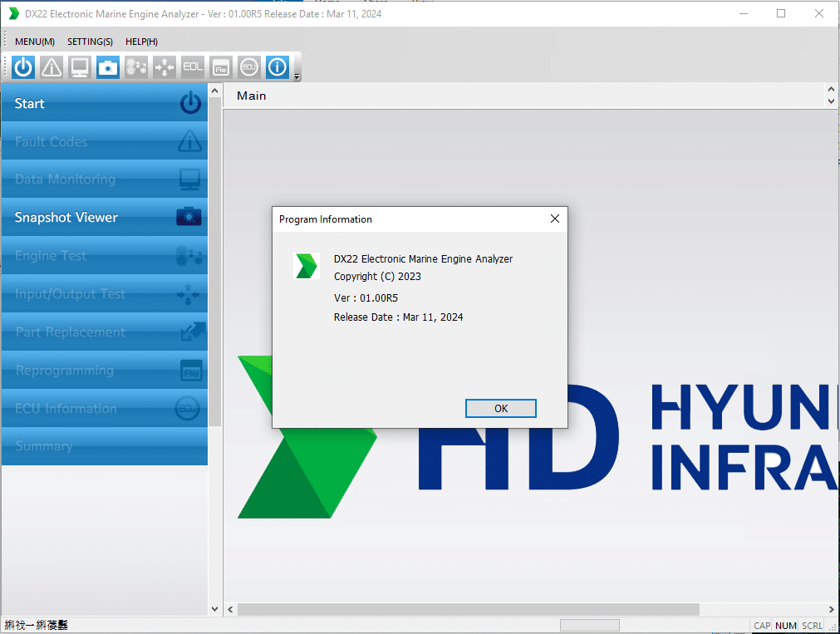Viewport: 840px width, 634px height.
Task: Click the ECU information toolbar icon
Action: tap(248, 67)
